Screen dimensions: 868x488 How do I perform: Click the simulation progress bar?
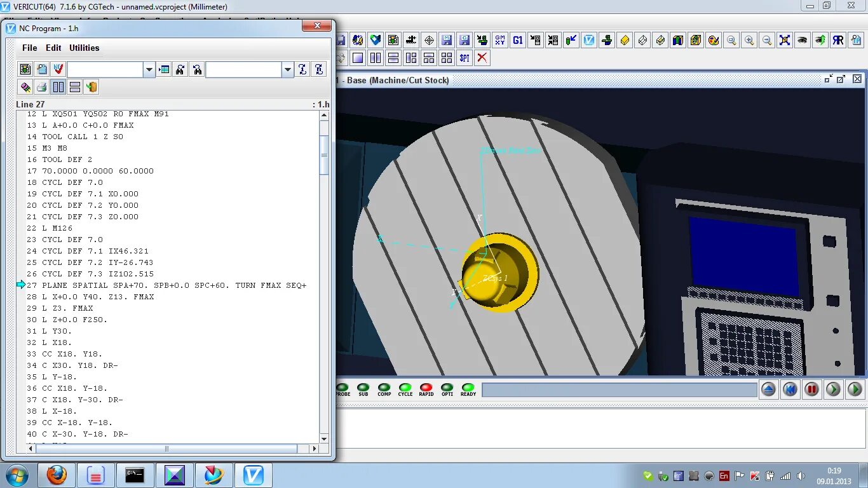pos(620,390)
